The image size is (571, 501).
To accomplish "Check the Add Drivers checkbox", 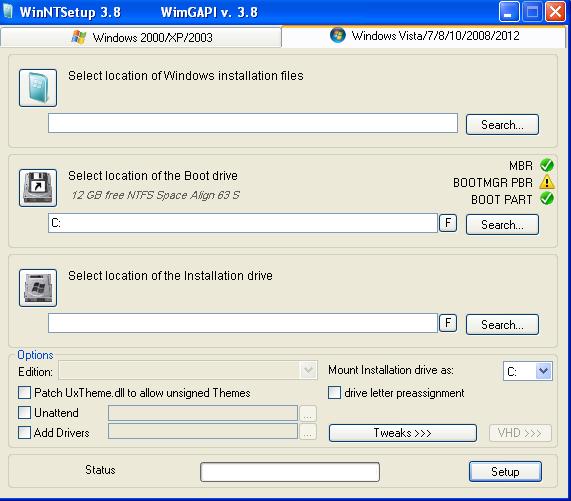I will point(24,433).
